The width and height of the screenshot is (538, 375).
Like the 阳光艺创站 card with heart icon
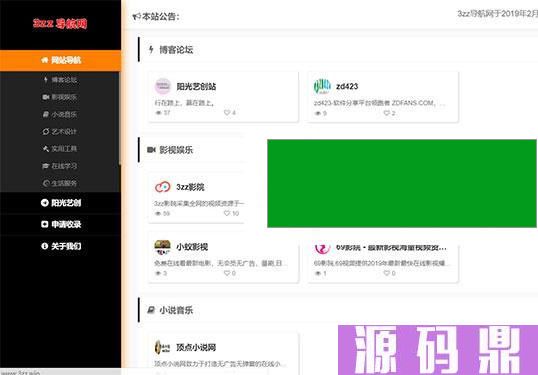227,113
